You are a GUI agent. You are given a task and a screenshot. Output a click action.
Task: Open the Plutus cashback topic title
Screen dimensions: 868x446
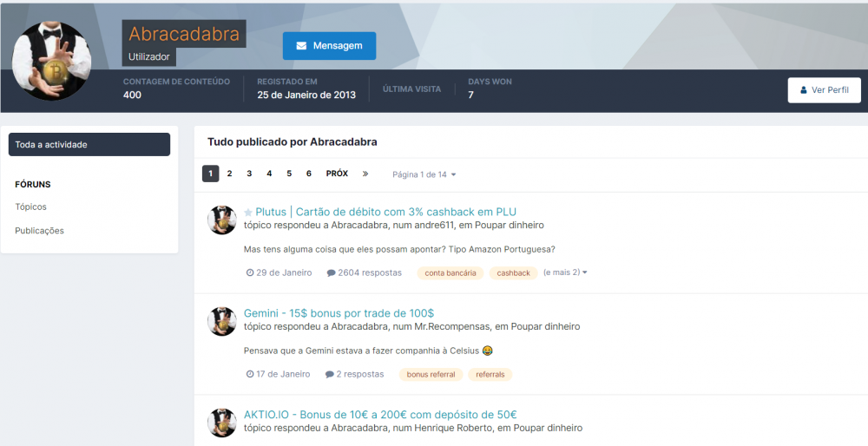pos(385,212)
